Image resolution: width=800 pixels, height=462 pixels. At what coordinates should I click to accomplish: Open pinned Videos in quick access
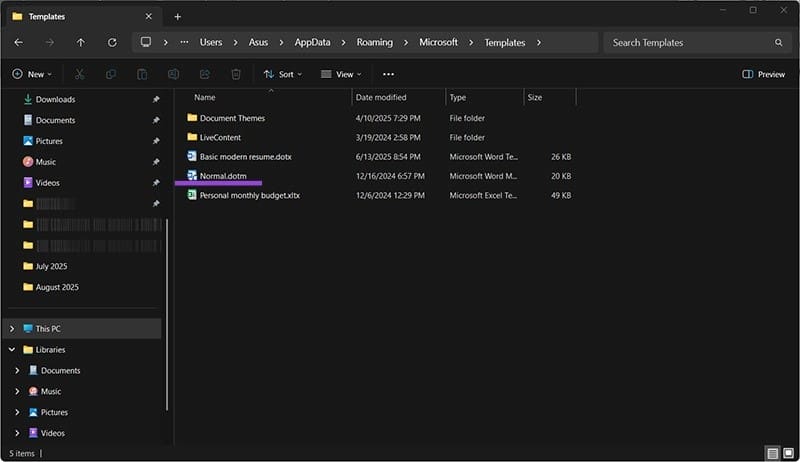point(47,183)
